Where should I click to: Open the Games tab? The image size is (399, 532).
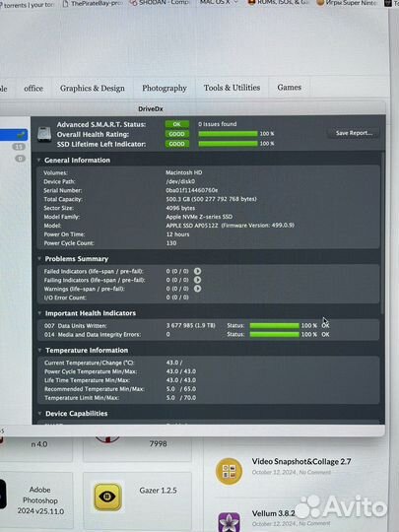289,88
